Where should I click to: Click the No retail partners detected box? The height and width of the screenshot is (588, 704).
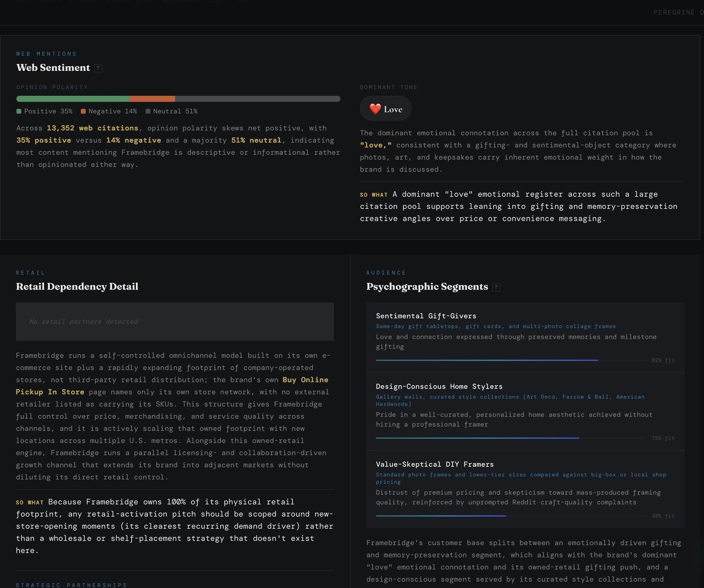[x=175, y=321]
